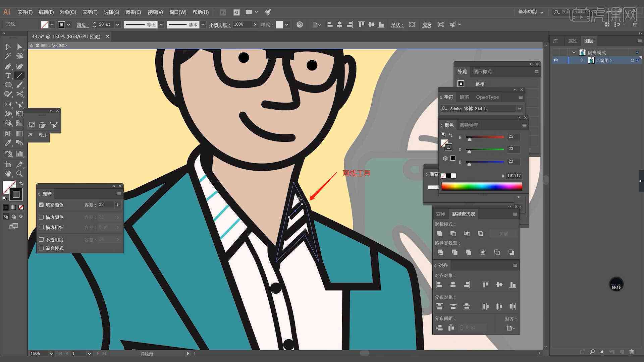644x362 pixels.
Task: Toggle 填充颜色 checkbox in Magic Wand panel
Action: click(41, 205)
